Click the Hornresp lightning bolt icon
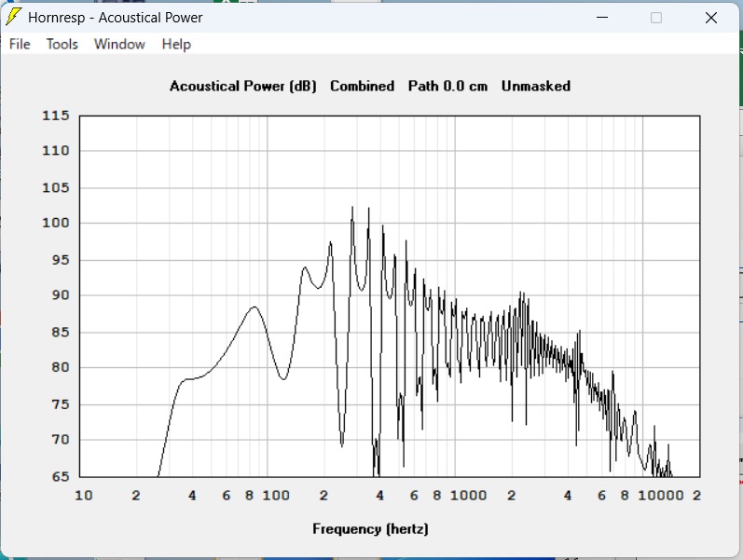Viewport: 743px width, 560px height. (x=14, y=17)
